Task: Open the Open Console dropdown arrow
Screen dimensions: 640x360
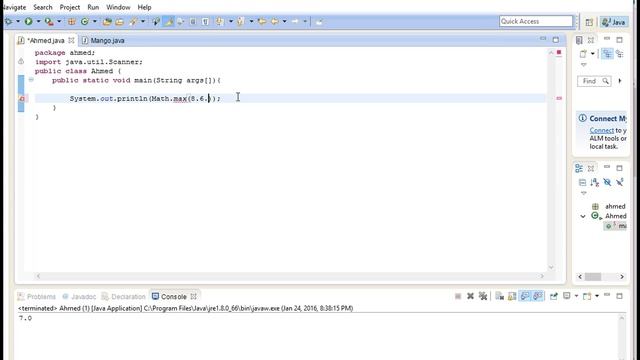Action: [x=597, y=296]
